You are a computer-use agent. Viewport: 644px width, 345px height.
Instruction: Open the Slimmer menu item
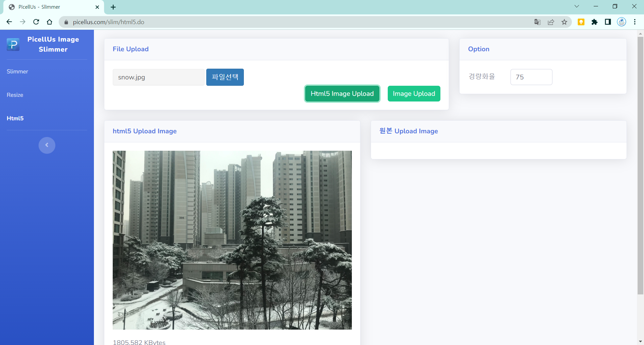pyautogui.click(x=17, y=71)
